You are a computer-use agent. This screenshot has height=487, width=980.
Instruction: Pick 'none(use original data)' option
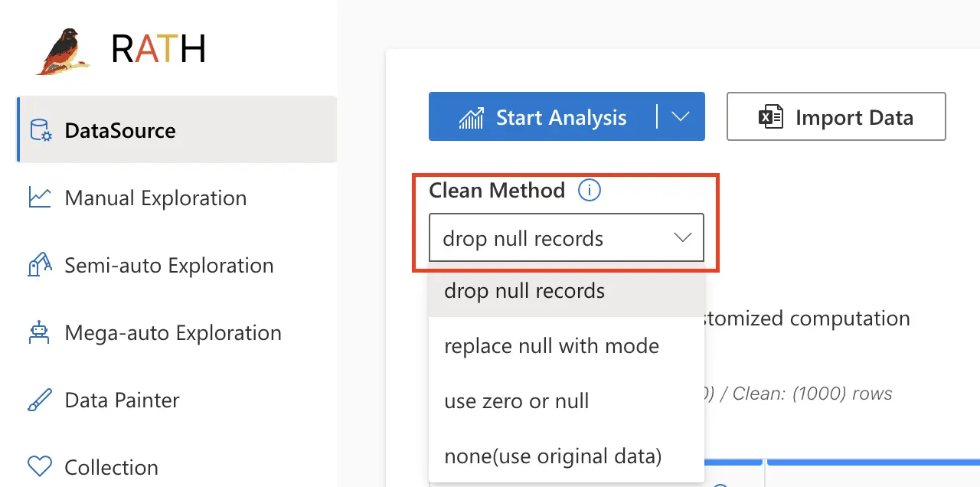[x=553, y=456]
